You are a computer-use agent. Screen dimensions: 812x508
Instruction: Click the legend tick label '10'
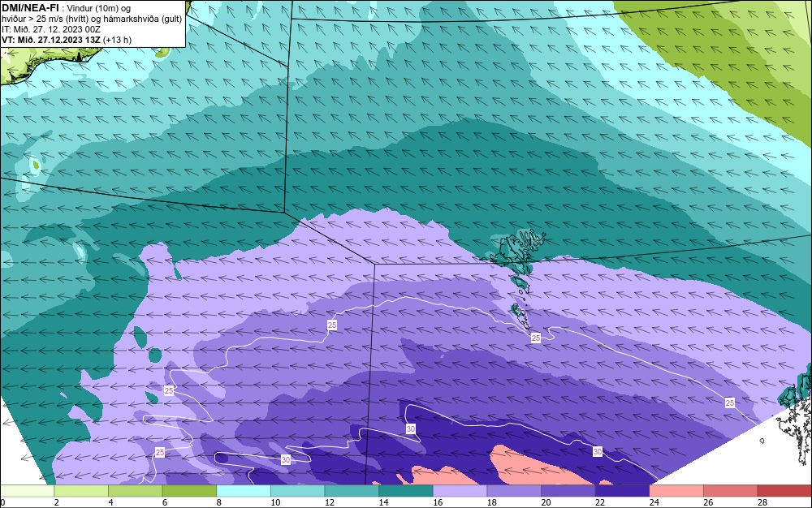tap(275, 502)
